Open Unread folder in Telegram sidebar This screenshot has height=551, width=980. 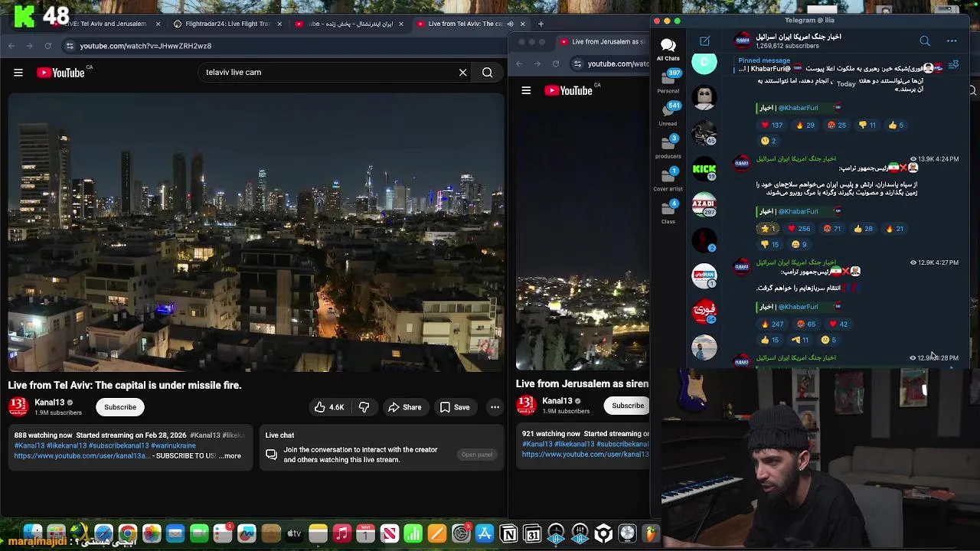tap(668, 114)
